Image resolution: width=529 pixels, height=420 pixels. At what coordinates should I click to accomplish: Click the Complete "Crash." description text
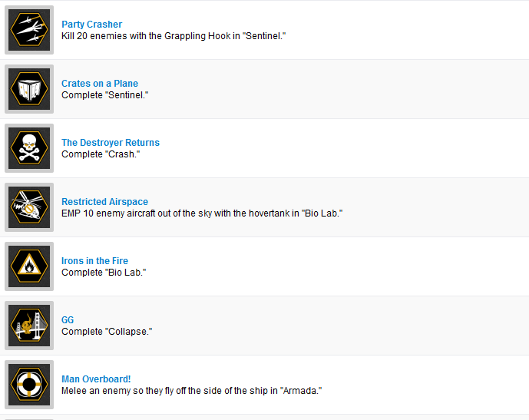point(101,154)
